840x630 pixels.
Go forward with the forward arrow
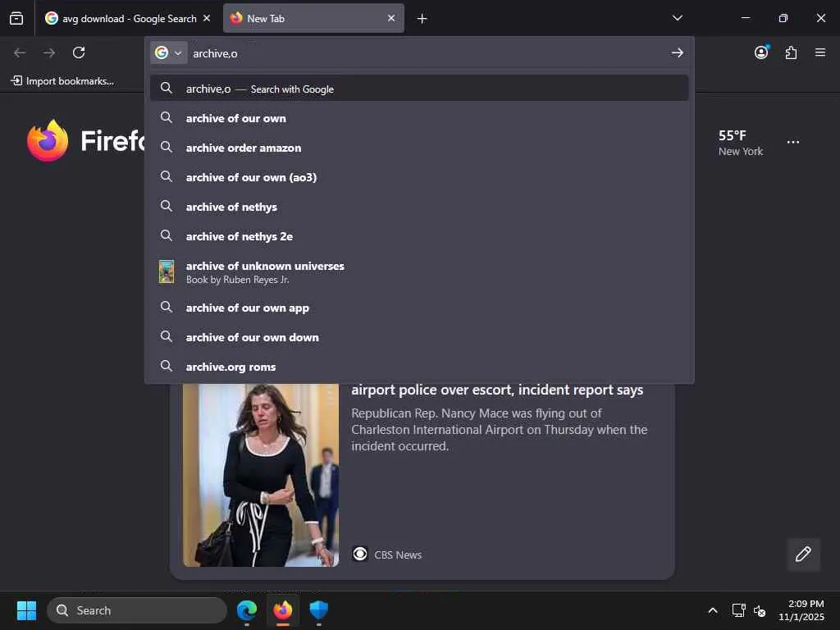49,52
